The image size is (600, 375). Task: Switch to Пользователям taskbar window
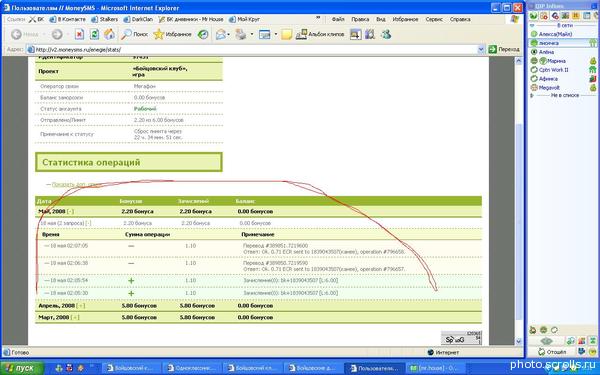pos(375,368)
